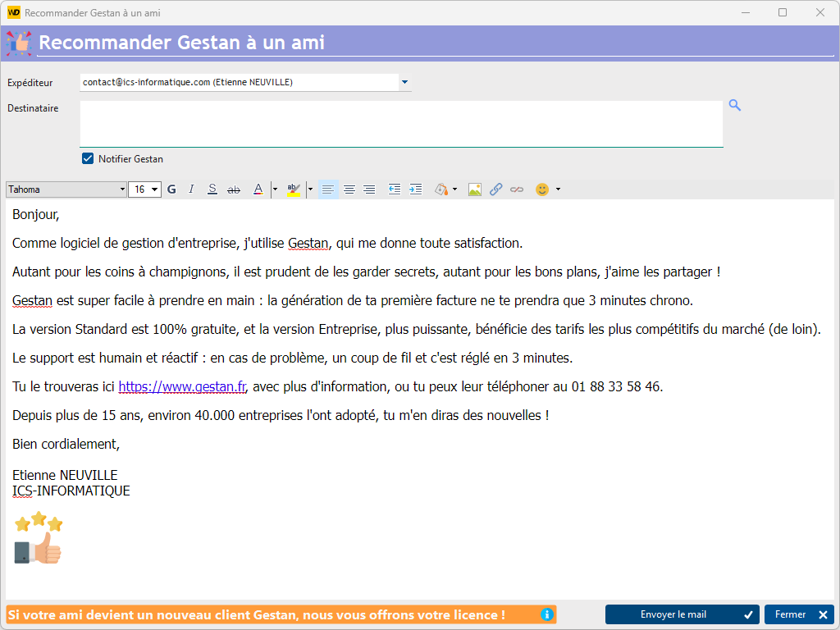This screenshot has height=630, width=840.
Task: Click the sentence starting 'Gestan est super facile'
Action: (x=353, y=300)
